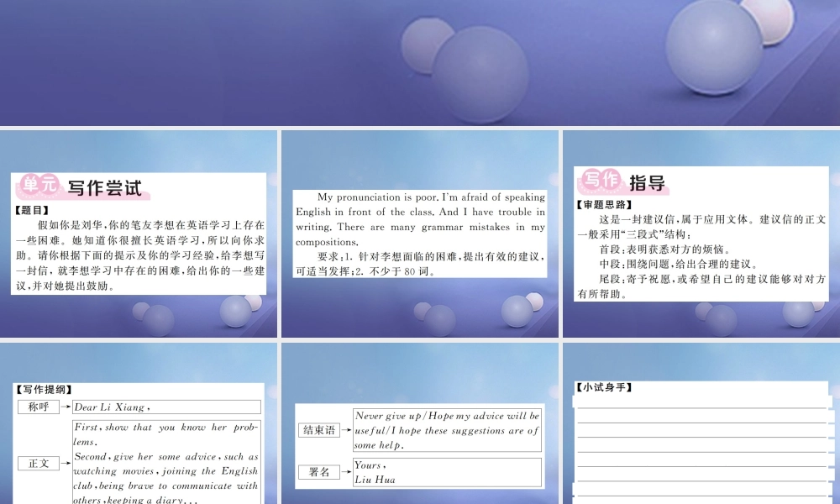Click the pink 写作 badge icon

point(601,181)
